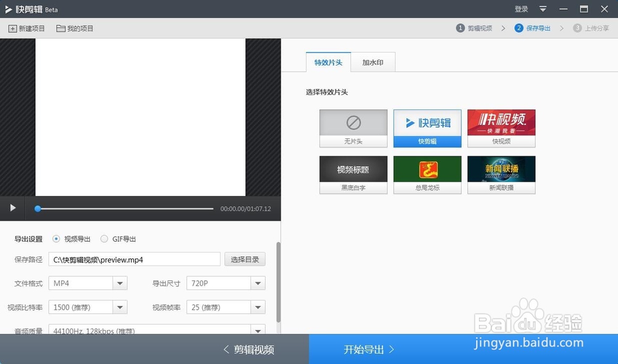Screen dimensions: 618x364
Task: Open 视频比特率 1500 dropdown
Action: [120, 307]
